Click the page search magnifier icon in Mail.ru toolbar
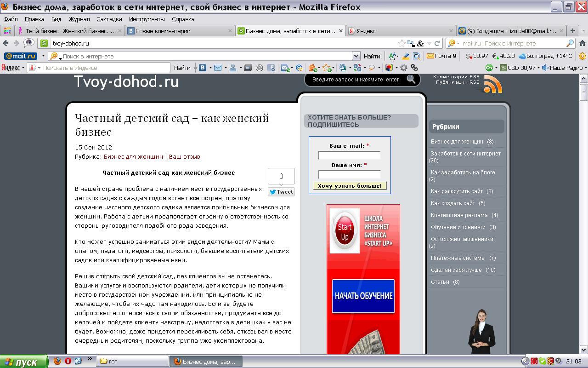 pyautogui.click(x=416, y=56)
